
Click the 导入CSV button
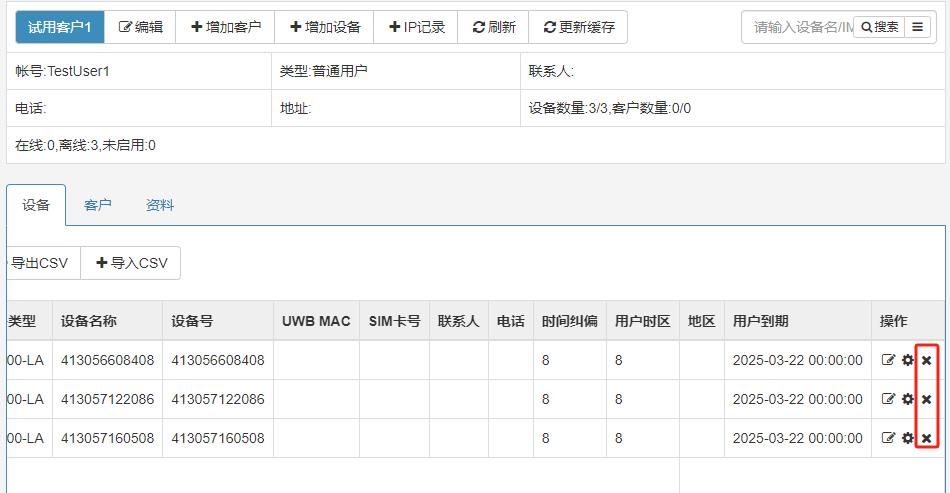[x=131, y=263]
